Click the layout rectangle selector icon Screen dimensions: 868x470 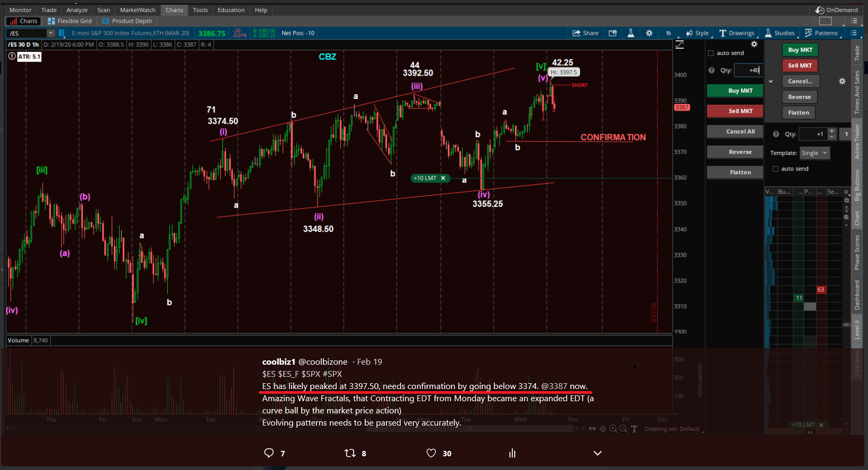click(x=826, y=21)
